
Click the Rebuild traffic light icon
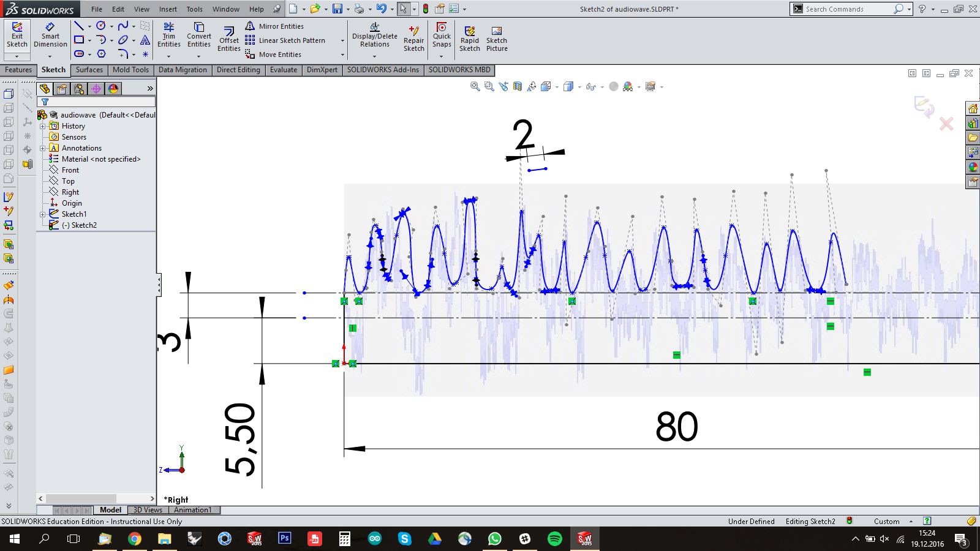(425, 9)
